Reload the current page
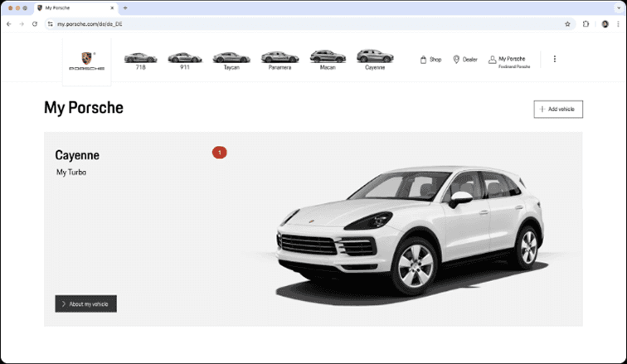The image size is (627, 364). 35,24
